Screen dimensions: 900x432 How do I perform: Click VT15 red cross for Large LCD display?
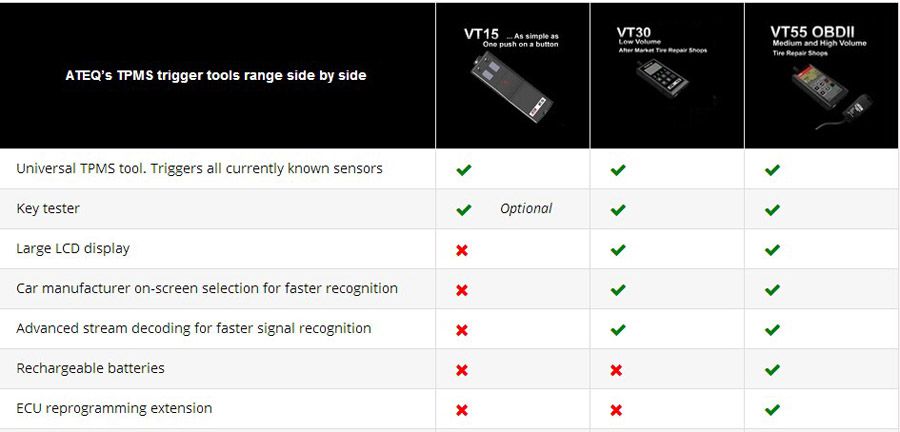pos(462,250)
